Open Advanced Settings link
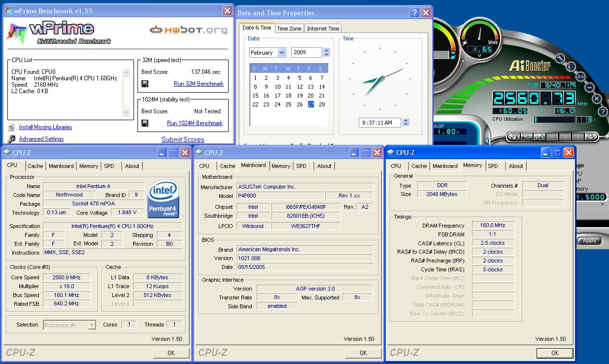The height and width of the screenshot is (364, 609). click(41, 139)
